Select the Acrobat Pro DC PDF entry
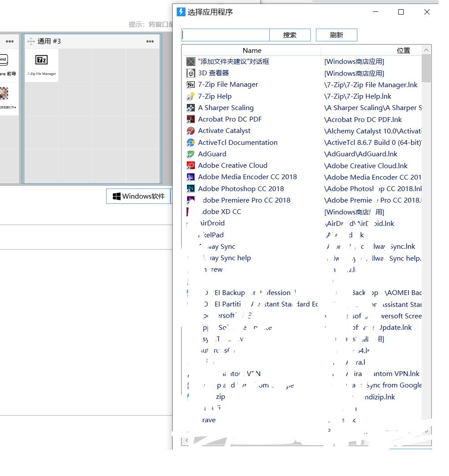The width and height of the screenshot is (449, 476). [230, 119]
